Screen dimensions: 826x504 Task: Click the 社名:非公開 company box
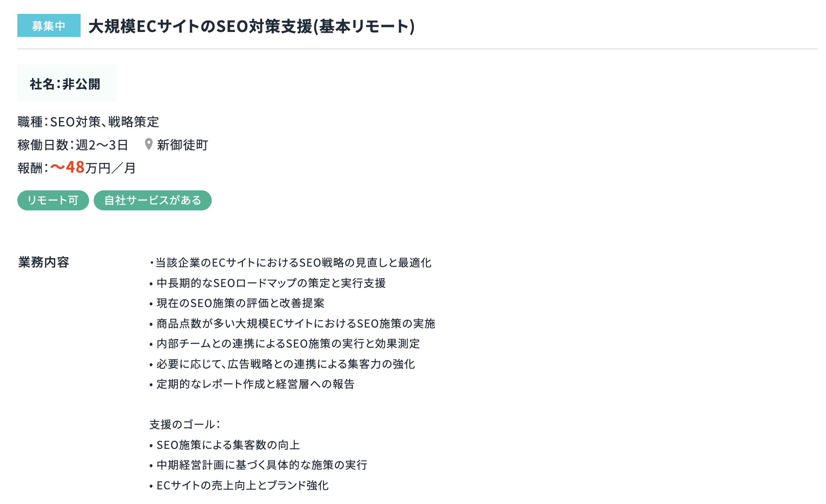[x=67, y=84]
